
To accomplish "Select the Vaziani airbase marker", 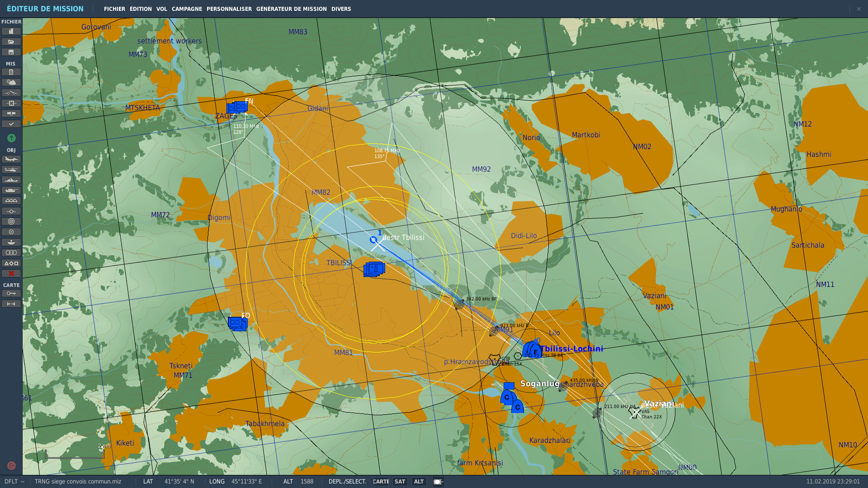I will click(635, 412).
